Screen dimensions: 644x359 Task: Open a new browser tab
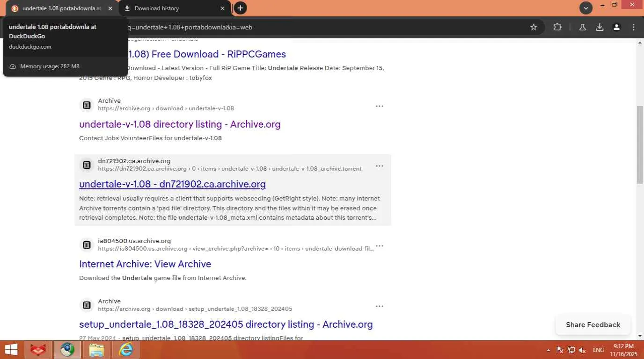tap(240, 8)
